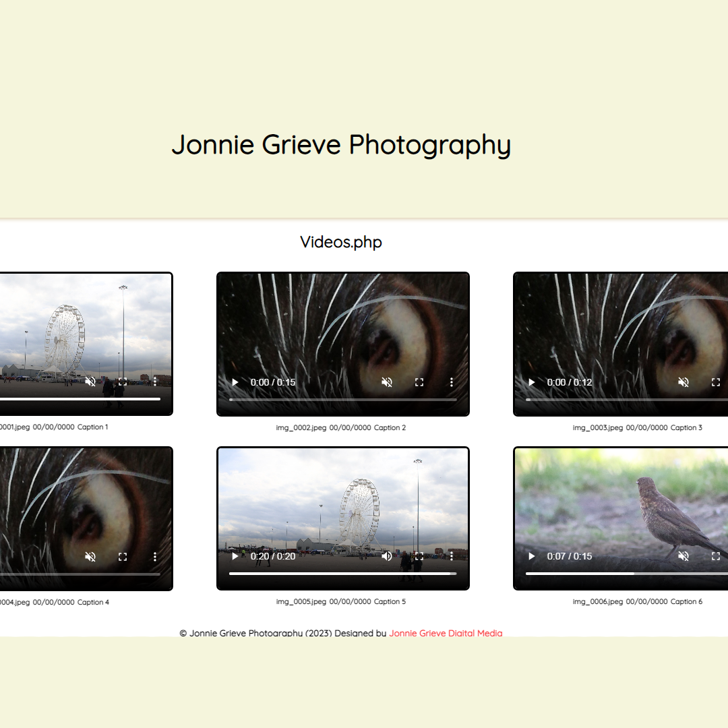Seek within the Caption 2 progress bar
The height and width of the screenshot is (728, 728).
point(342,399)
